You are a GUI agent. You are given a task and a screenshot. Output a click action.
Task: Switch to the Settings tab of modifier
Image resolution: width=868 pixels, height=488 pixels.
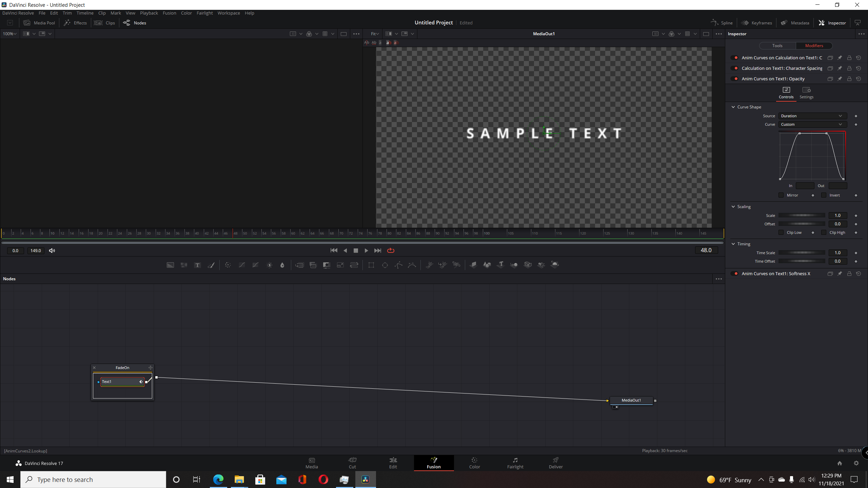coord(806,93)
